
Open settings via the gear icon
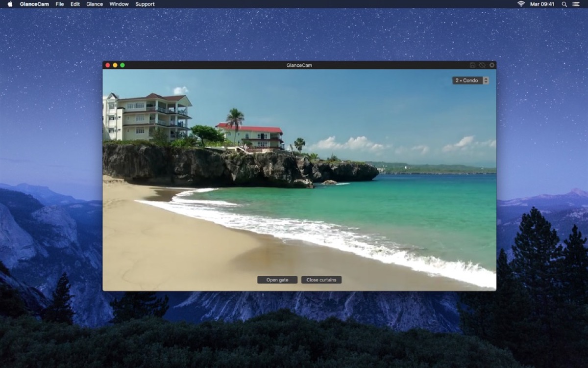(x=492, y=65)
